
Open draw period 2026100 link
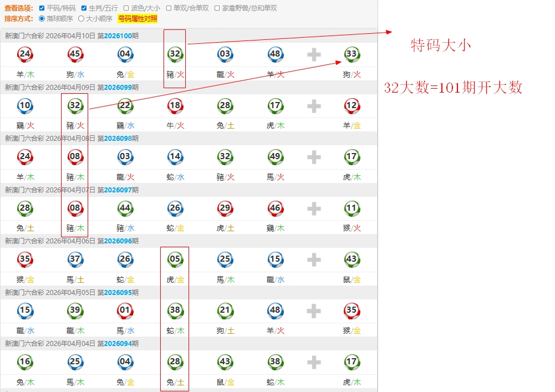[x=118, y=36]
